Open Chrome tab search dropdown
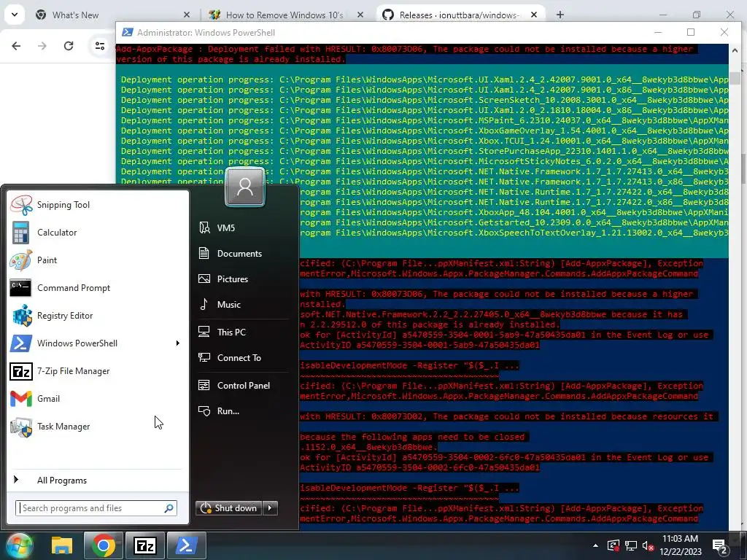The height and width of the screenshot is (560, 747). tap(15, 15)
